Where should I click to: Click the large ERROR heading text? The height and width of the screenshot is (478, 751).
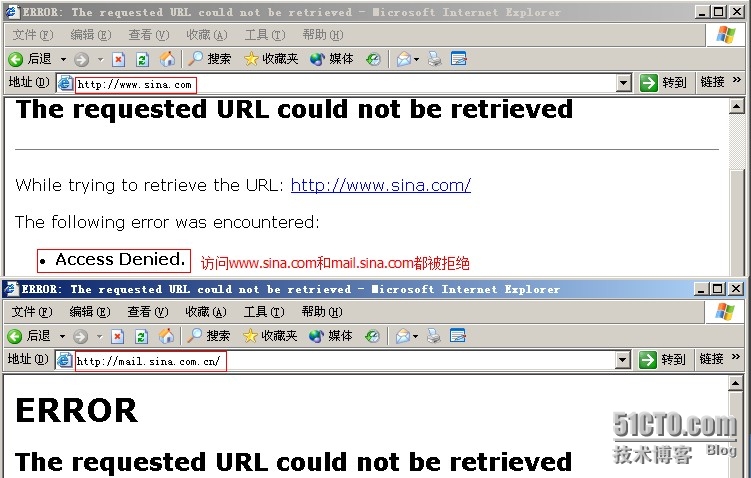coord(77,410)
